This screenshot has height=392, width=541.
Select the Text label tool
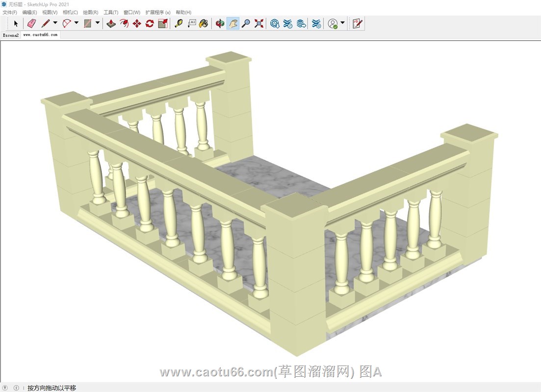click(x=192, y=24)
